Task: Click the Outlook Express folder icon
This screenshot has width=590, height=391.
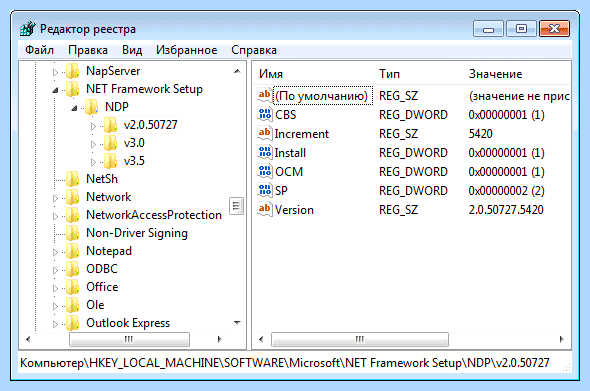Action: coord(72,323)
